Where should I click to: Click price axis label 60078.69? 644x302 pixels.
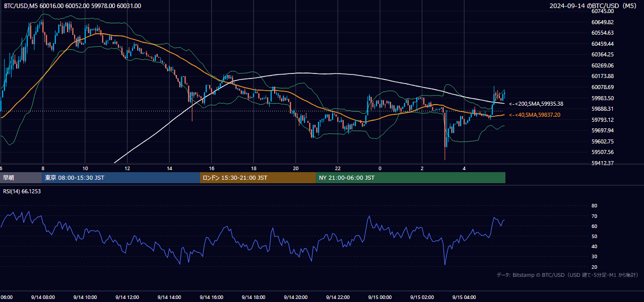coord(602,87)
